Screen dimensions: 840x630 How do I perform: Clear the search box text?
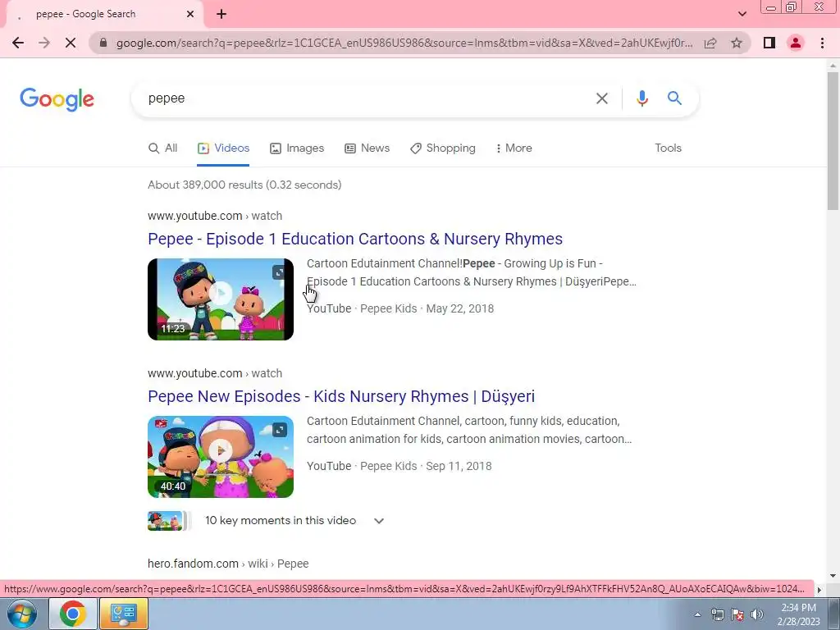(602, 98)
